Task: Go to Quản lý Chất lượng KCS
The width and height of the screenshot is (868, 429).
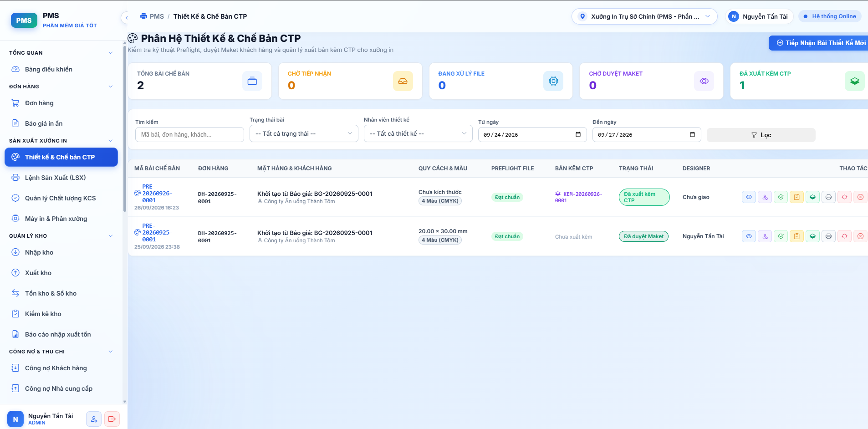Action: (61, 198)
